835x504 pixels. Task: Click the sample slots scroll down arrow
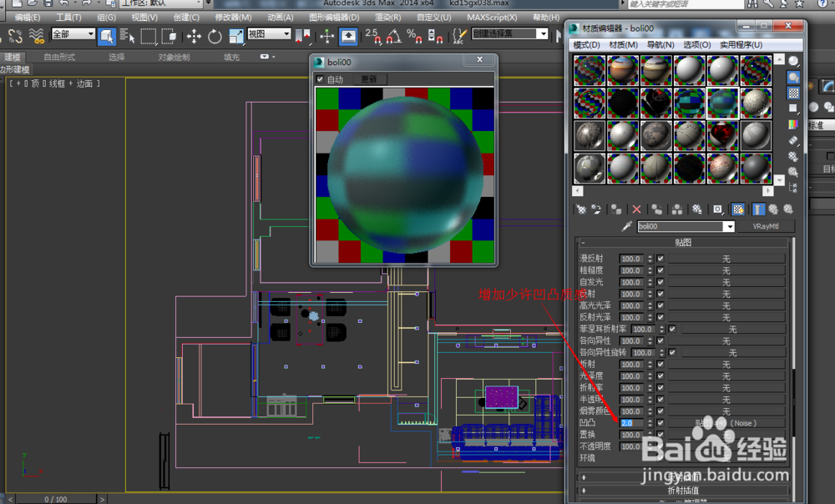(x=780, y=180)
